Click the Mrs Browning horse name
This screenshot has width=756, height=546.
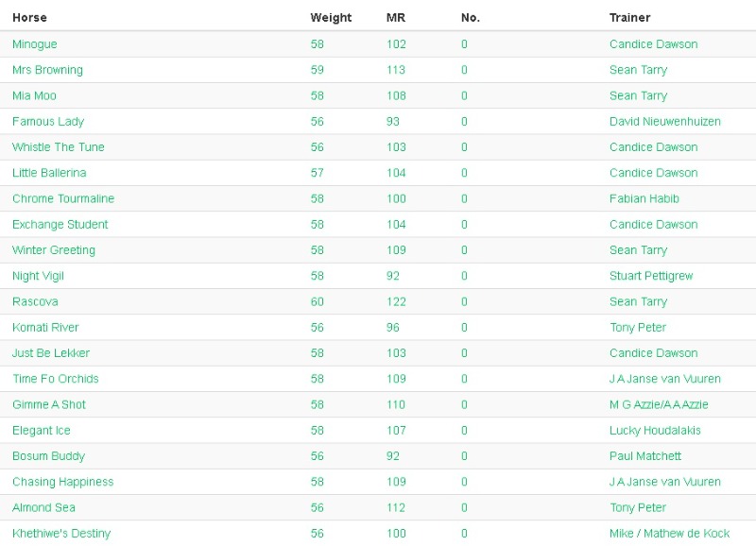[47, 70]
